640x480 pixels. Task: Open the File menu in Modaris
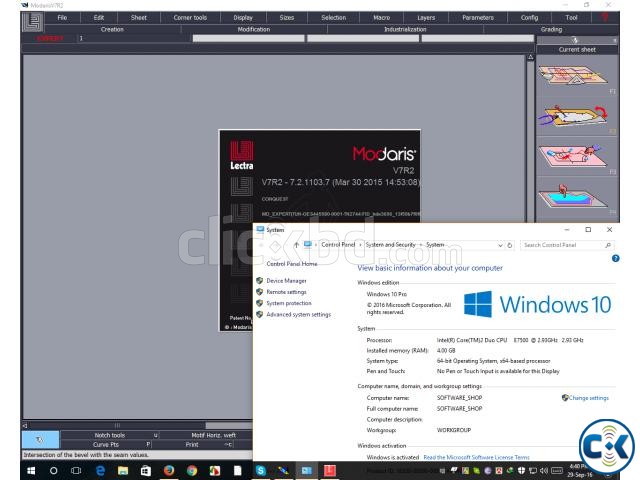click(x=62, y=18)
